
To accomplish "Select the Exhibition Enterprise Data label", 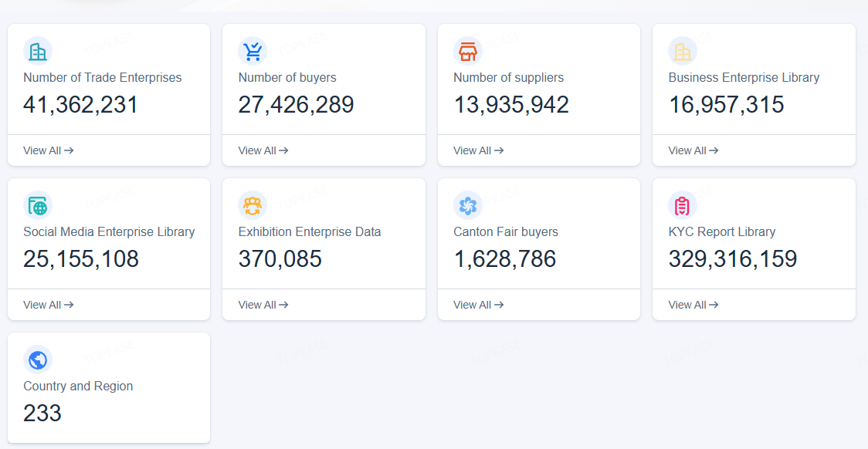I will click(310, 231).
